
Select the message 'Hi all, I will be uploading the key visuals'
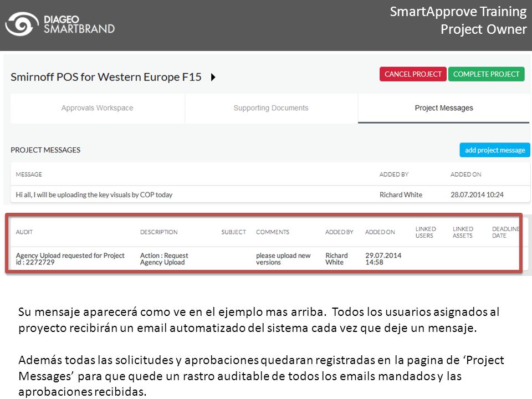94,195
